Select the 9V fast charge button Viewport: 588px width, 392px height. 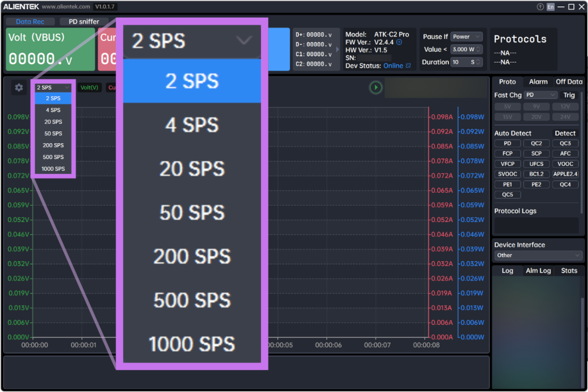[x=536, y=107]
